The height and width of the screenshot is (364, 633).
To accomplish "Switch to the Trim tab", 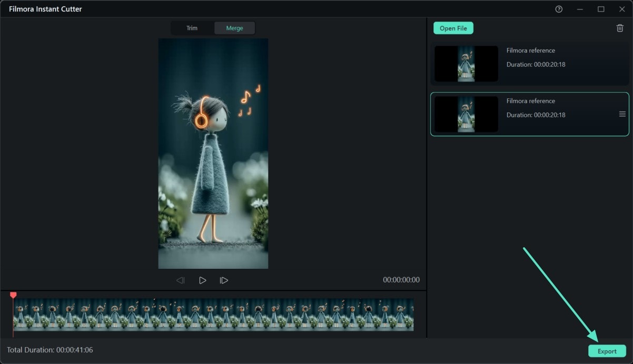I will [x=192, y=28].
